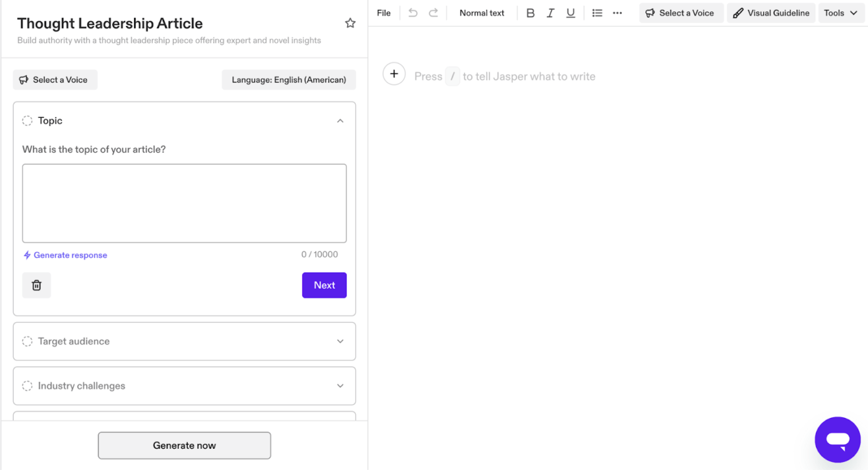Open the Tools dropdown menu
Viewport: 868px width, 470px height.
pyautogui.click(x=841, y=13)
